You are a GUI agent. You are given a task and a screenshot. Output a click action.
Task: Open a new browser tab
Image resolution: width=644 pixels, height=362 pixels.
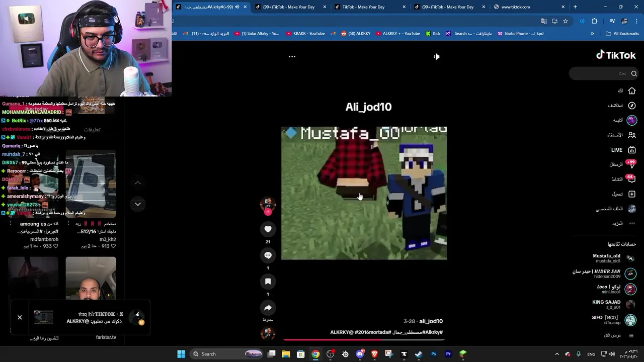point(575,7)
